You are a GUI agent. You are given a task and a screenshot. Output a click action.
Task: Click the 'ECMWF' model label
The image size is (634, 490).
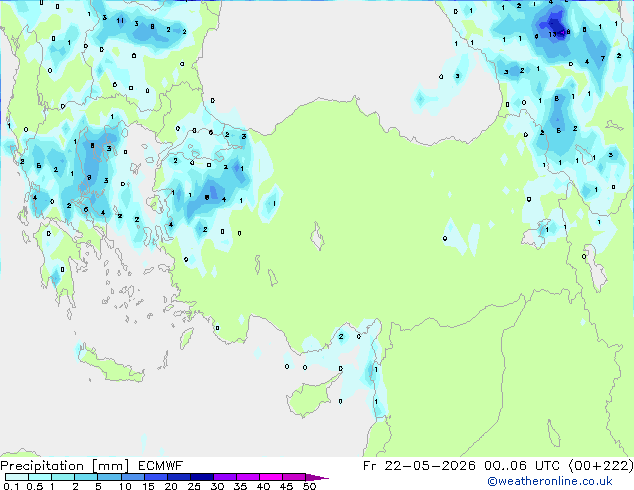click(161, 466)
